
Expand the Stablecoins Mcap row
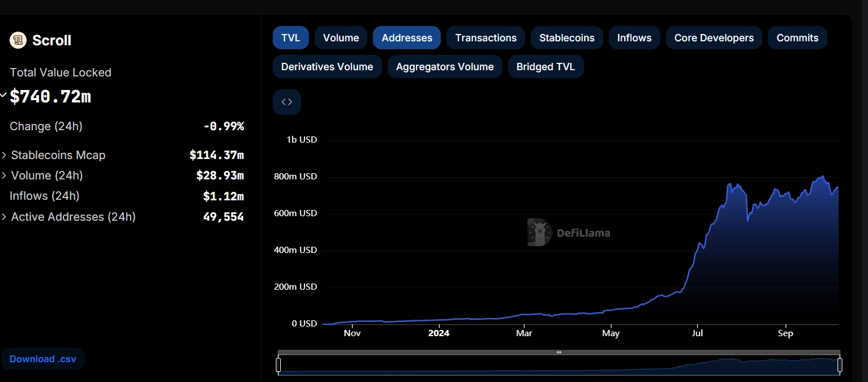pyautogui.click(x=5, y=155)
